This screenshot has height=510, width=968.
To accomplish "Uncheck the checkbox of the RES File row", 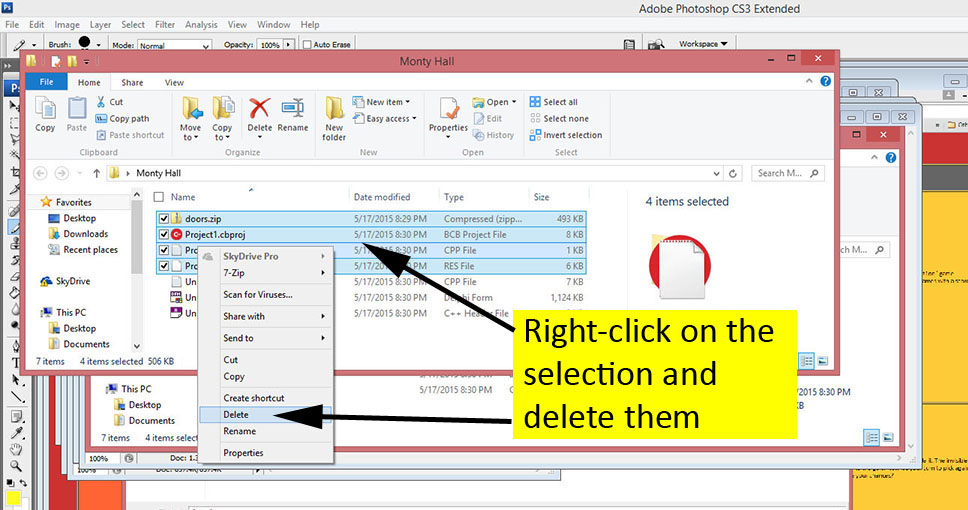I will (164, 266).
